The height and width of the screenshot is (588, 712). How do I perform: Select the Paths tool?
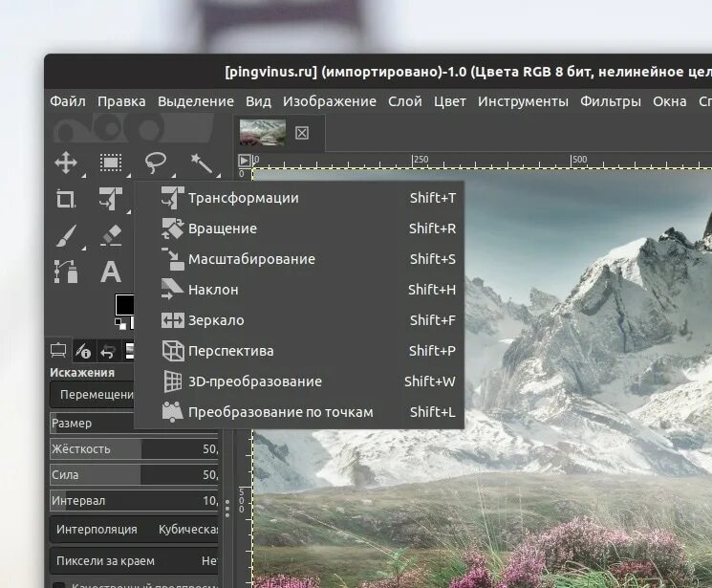(x=66, y=272)
